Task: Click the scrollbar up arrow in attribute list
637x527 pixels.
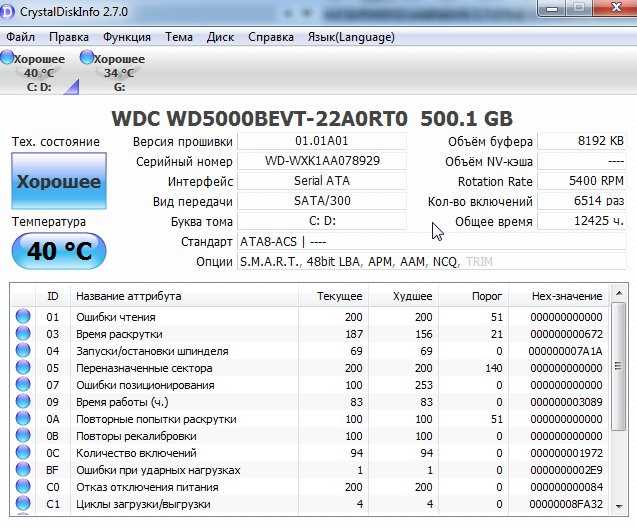Action: point(619,293)
